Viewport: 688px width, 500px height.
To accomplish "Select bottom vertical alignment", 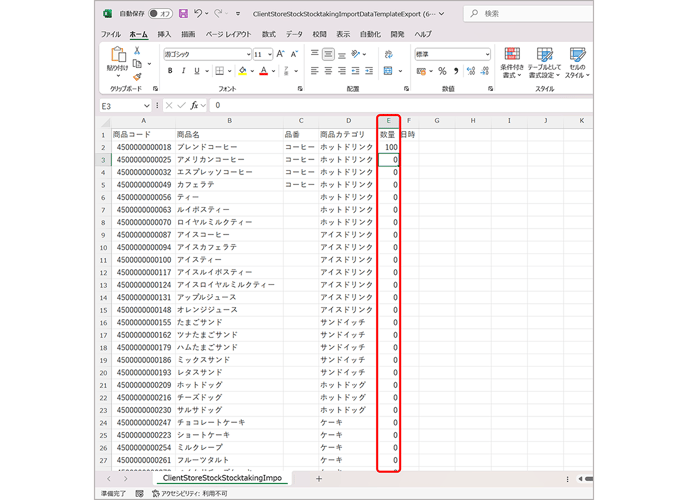I will [342, 54].
